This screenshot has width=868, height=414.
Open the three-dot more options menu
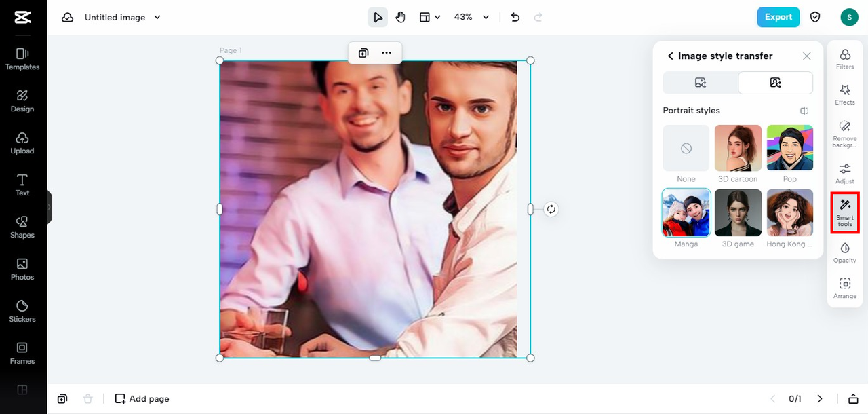pos(387,53)
